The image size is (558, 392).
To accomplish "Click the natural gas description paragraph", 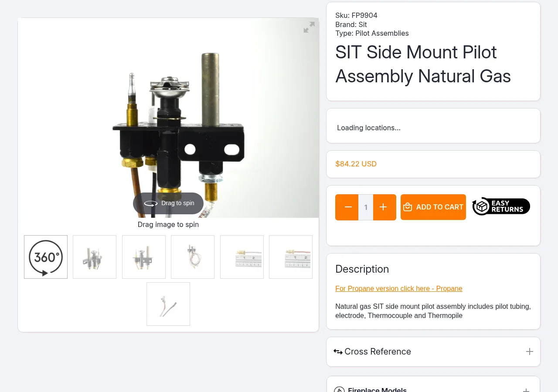I will click(433, 311).
